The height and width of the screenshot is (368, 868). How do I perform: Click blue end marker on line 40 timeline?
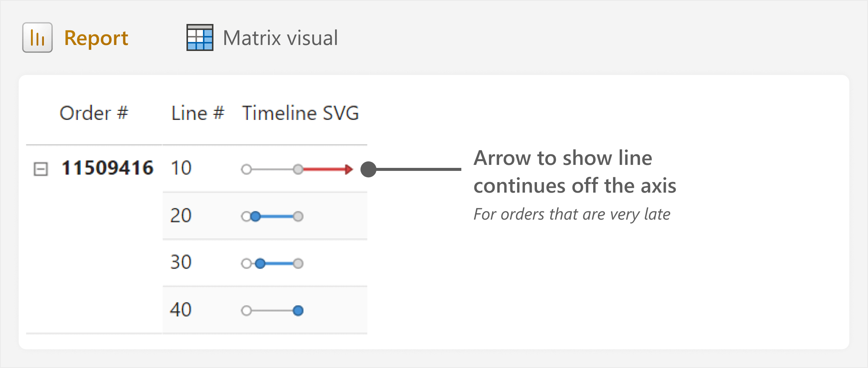(298, 311)
